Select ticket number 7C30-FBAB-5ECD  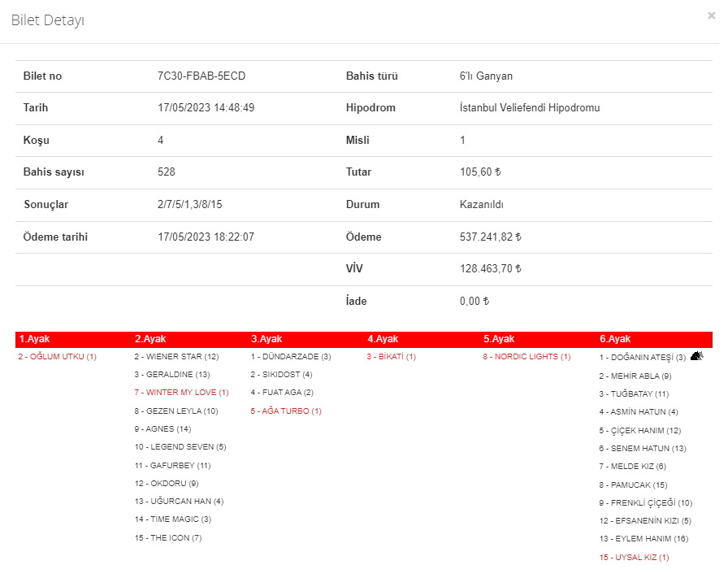pyautogui.click(x=201, y=76)
